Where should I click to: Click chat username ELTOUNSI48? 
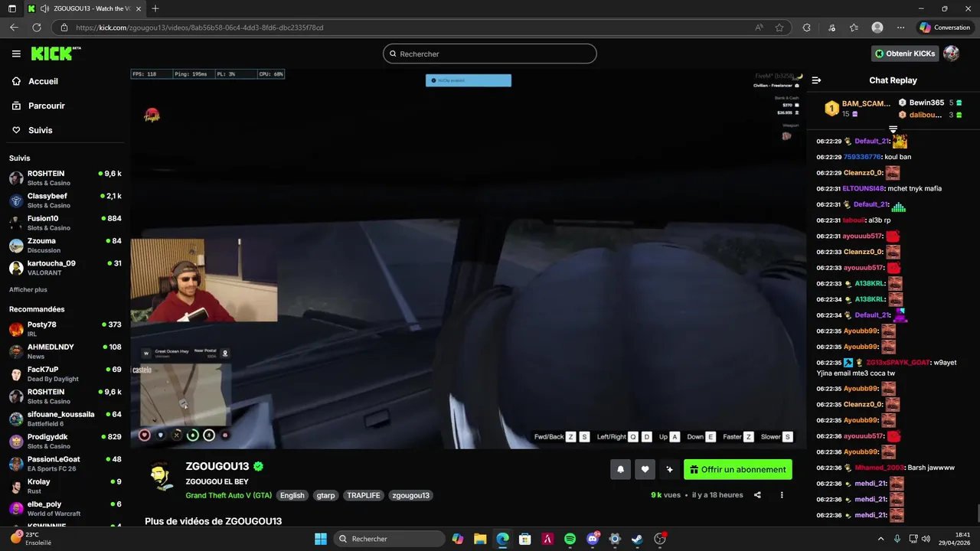click(x=863, y=188)
